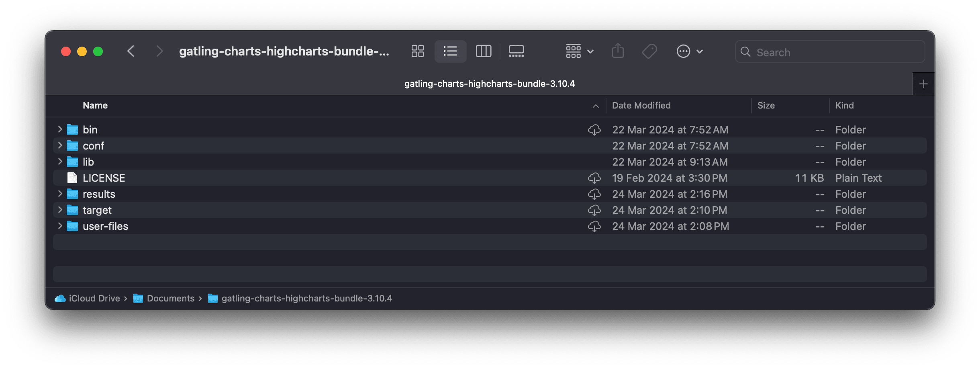This screenshot has height=369, width=980.
Task: Select the LICENSE file name
Action: [104, 178]
